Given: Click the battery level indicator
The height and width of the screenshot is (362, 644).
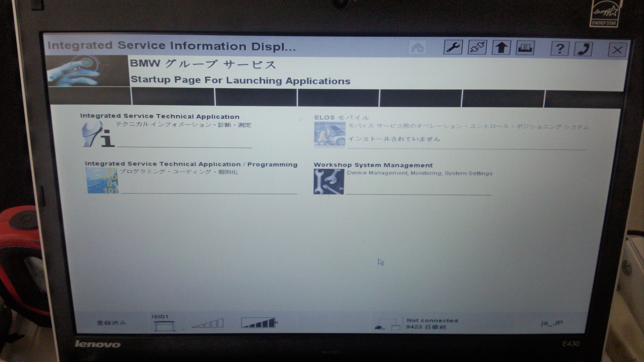Looking at the screenshot, I should point(259,323).
